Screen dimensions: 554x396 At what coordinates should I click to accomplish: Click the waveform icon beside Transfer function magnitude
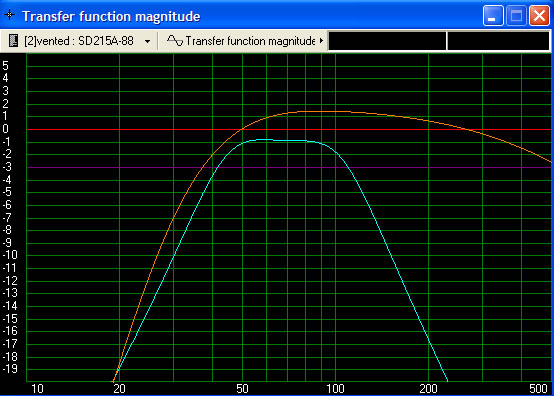tap(175, 41)
